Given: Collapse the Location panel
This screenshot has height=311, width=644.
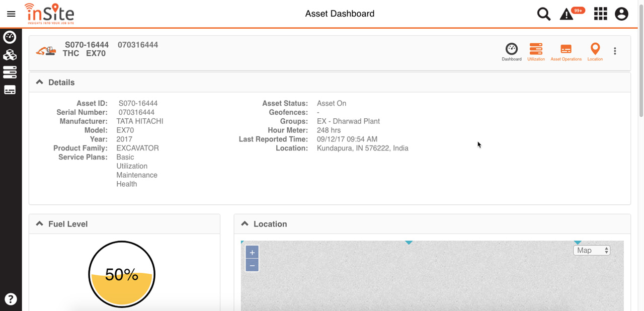Looking at the screenshot, I should coord(245,223).
